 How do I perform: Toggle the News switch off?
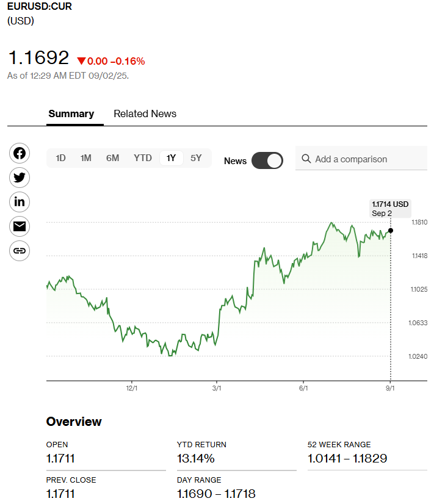[x=267, y=160]
